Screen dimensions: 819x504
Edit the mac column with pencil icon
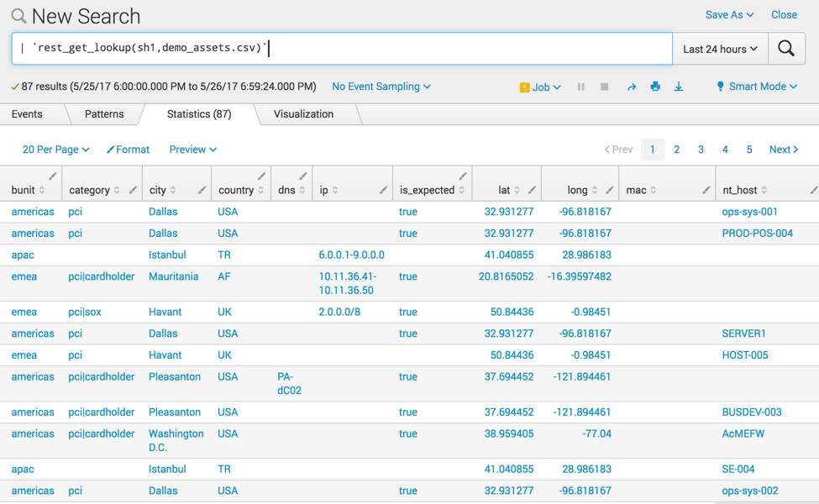click(706, 190)
